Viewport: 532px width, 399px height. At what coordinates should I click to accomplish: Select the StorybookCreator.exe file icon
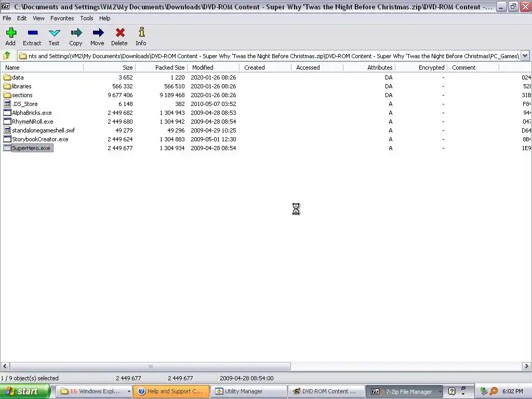7,139
